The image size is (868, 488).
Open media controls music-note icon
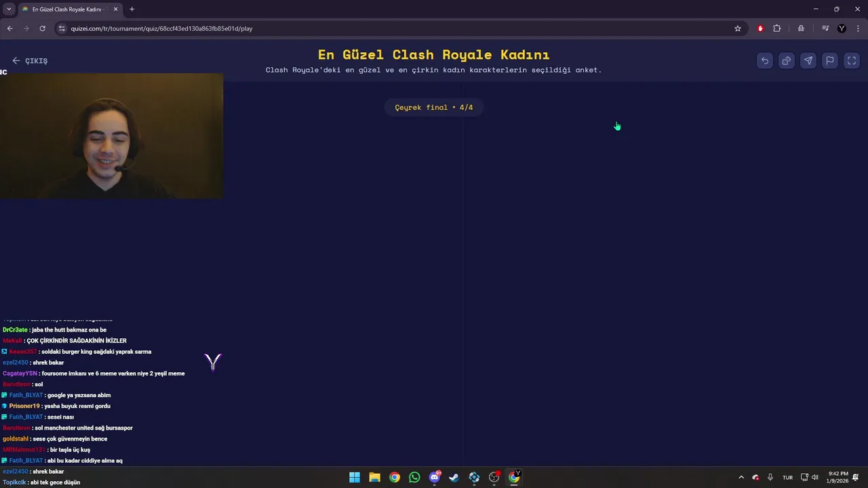(x=825, y=28)
